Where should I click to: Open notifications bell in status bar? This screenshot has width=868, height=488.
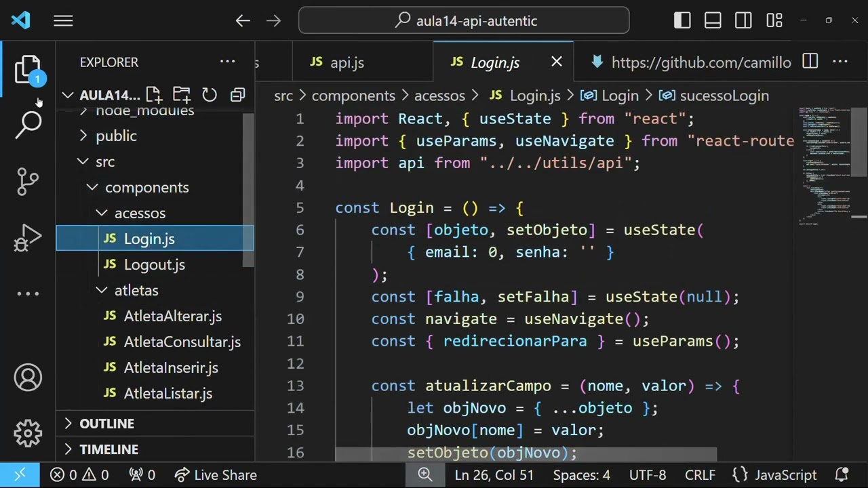pos(842,475)
